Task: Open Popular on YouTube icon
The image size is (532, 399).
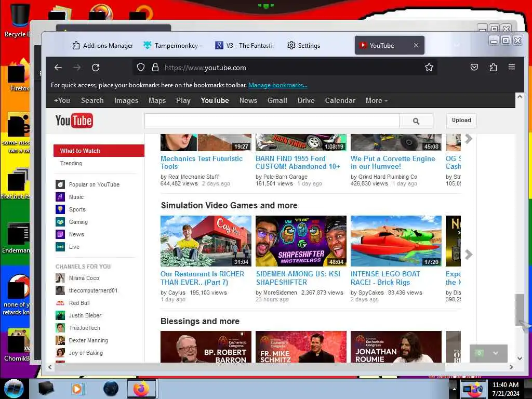Action: (x=60, y=184)
